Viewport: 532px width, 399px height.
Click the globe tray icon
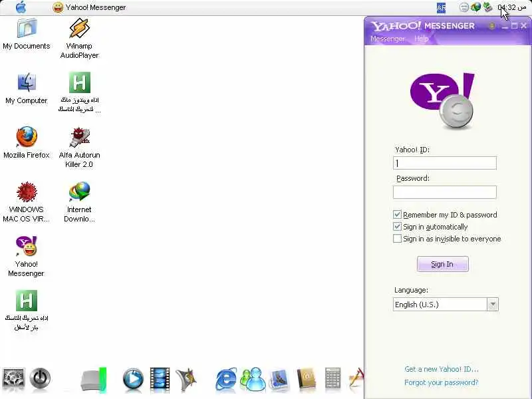[x=476, y=7]
